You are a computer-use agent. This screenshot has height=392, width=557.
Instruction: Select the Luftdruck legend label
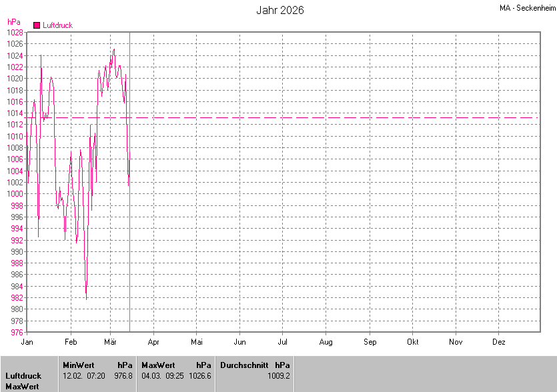click(57, 25)
